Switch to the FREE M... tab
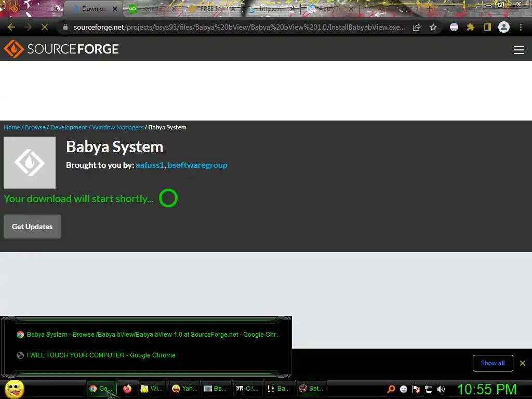The height and width of the screenshot is (399, 532). tap(212, 9)
